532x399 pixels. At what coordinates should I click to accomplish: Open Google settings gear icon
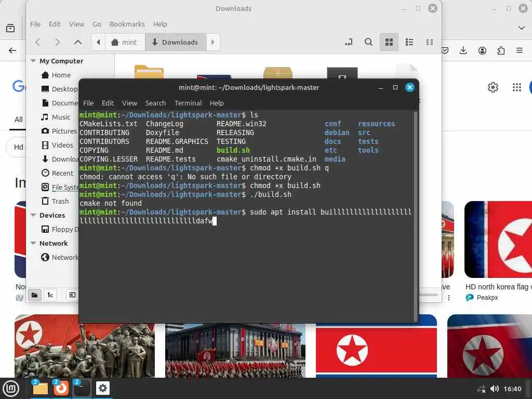click(493, 87)
